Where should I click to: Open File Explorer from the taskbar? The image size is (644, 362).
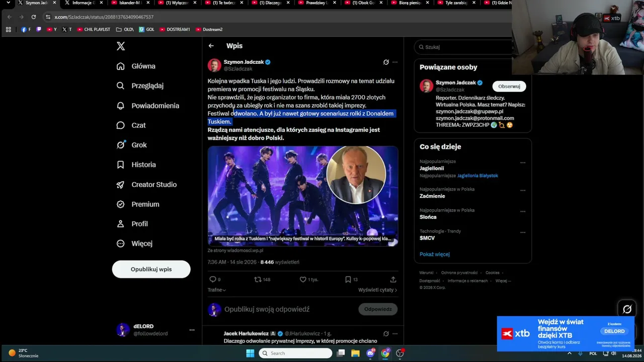(x=355, y=353)
